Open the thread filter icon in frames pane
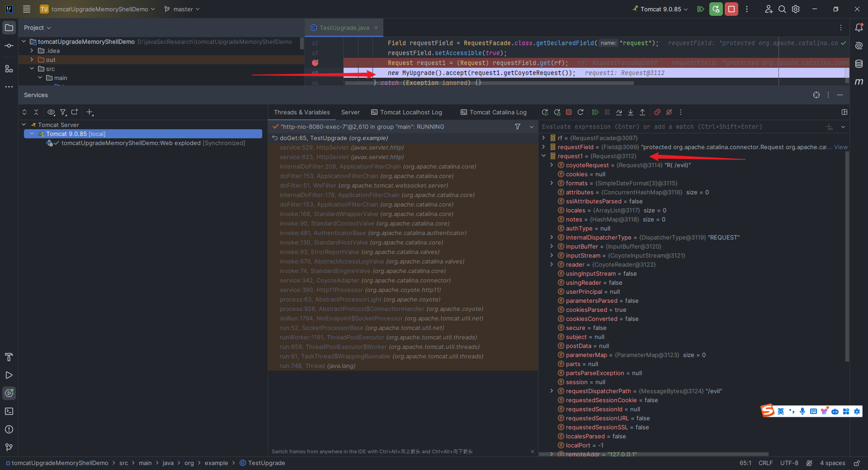Image resolution: width=868 pixels, height=470 pixels. (x=518, y=127)
